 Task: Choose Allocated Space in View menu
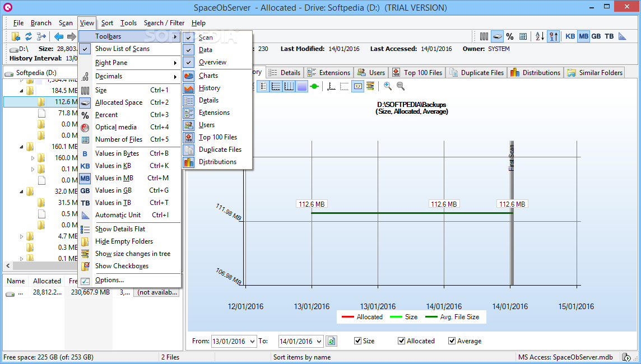(x=130, y=102)
